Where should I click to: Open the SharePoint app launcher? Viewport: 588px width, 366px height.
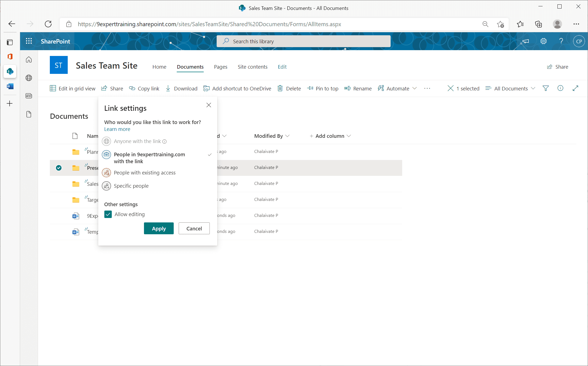pyautogui.click(x=29, y=41)
